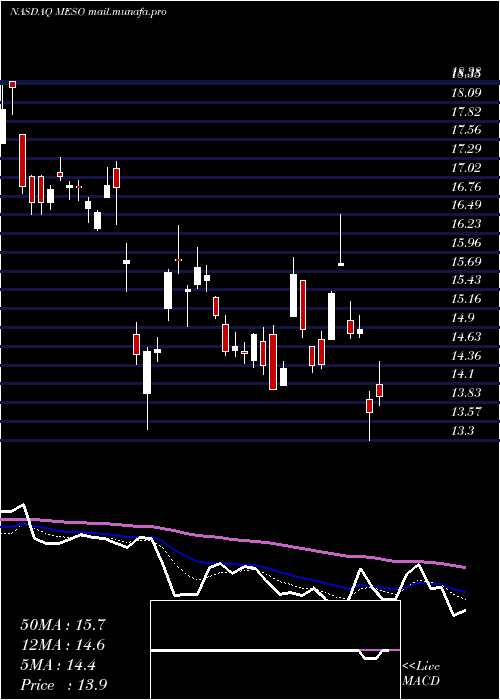Click the 15.96 price axis label
Image resolution: width=500 pixels, height=700 pixels.
click(x=467, y=243)
